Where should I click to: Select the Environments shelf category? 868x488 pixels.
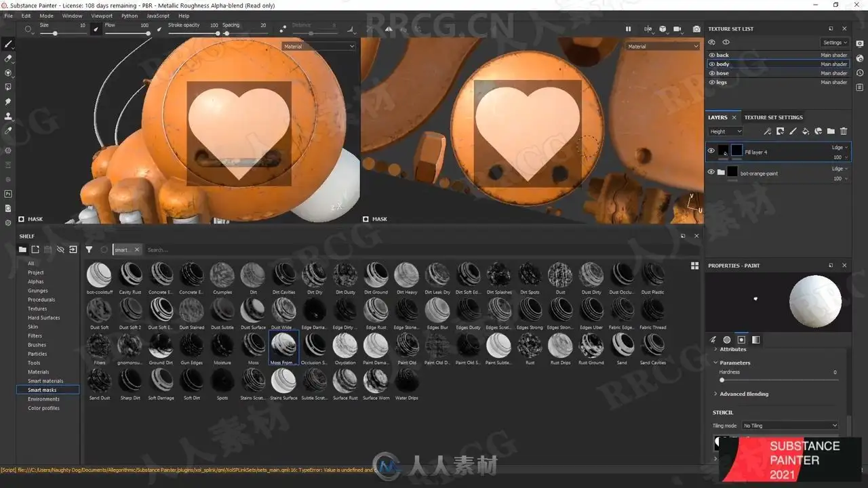coord(44,399)
